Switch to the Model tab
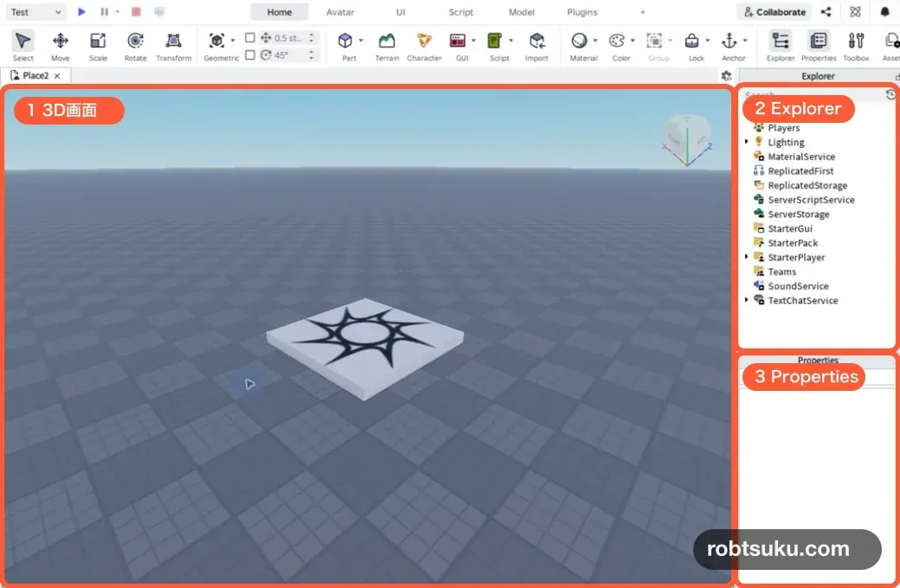This screenshot has height=588, width=900. 521,12
